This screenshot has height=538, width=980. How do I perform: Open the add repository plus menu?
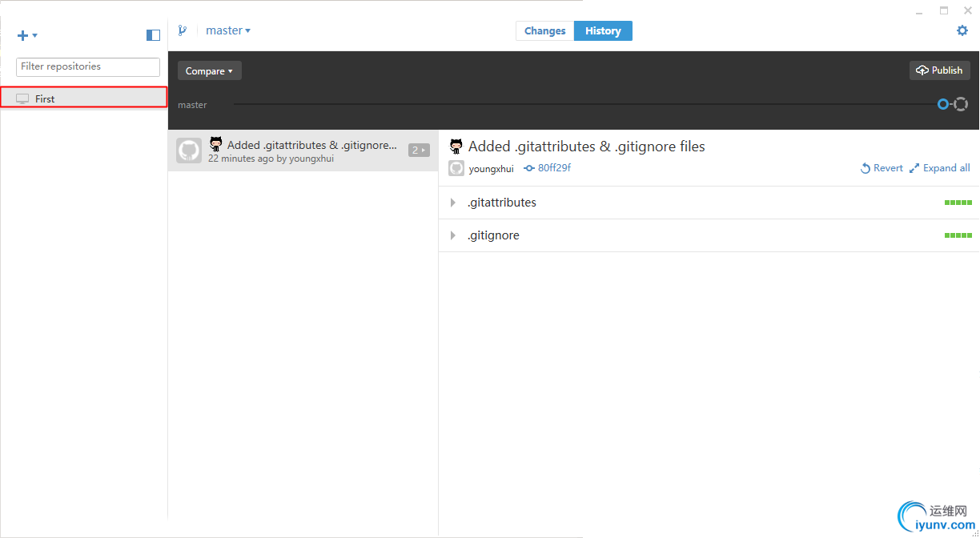click(x=27, y=35)
